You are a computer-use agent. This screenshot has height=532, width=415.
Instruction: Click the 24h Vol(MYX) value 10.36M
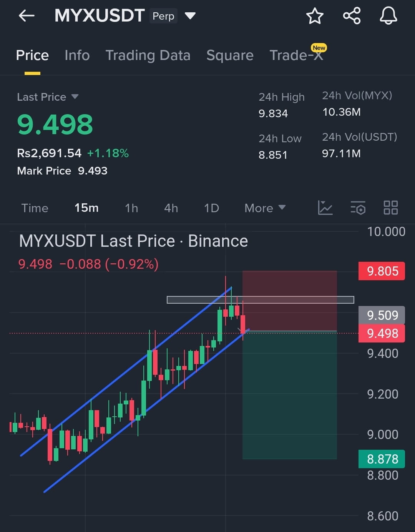coord(342,112)
